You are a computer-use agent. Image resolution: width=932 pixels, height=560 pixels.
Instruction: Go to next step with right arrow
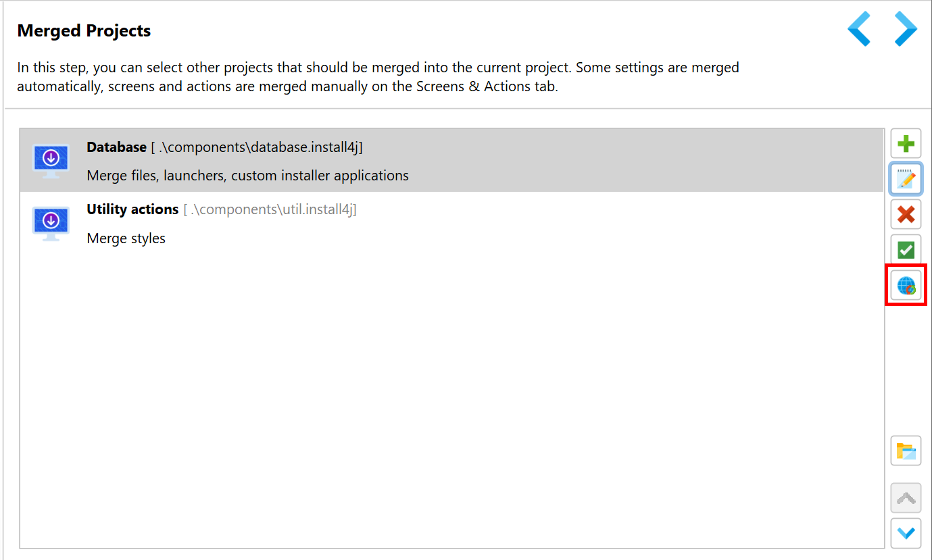tap(905, 28)
